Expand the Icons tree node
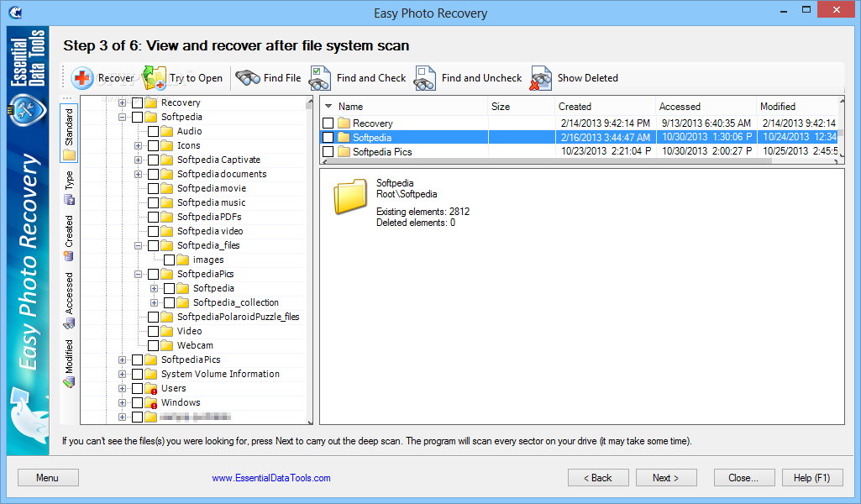 [x=139, y=145]
